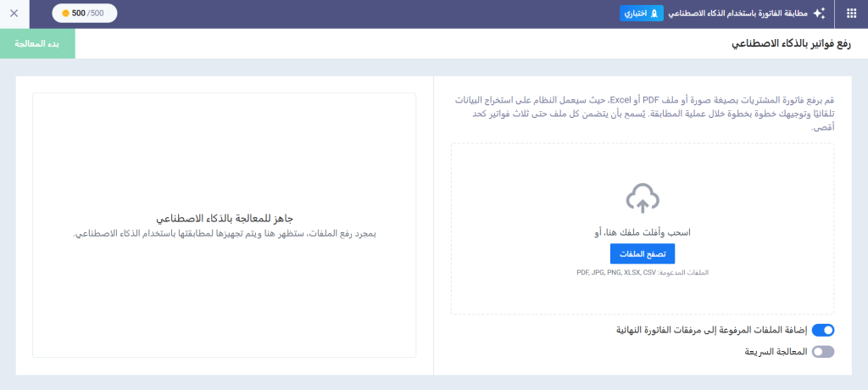The width and height of the screenshot is (868, 390).
Task: Enable the المعالجة السريعة fast processing switch
Action: [x=822, y=351]
